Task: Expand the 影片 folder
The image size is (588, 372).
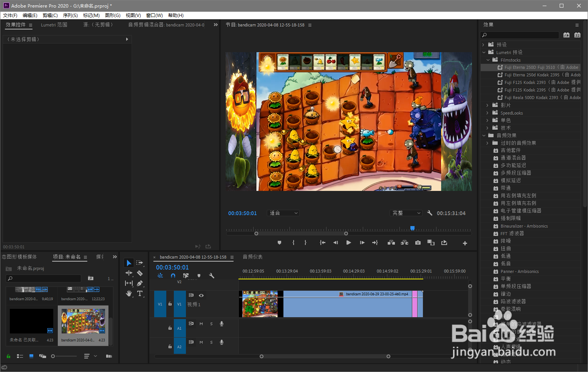Action: coord(487,105)
